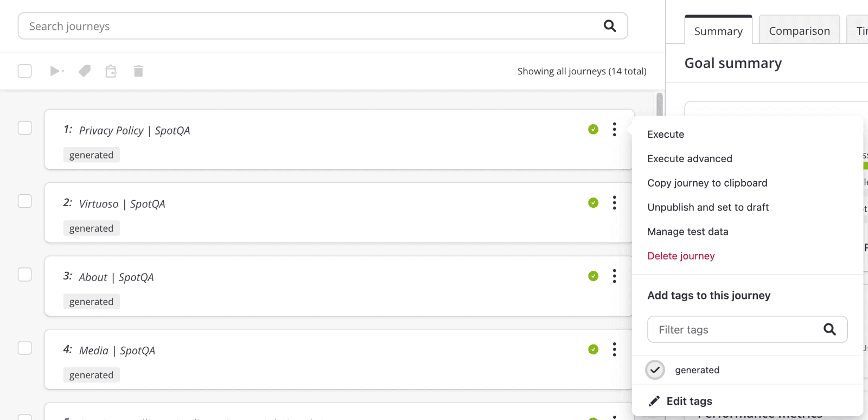
Task: Click Delete journey option
Action: click(681, 256)
